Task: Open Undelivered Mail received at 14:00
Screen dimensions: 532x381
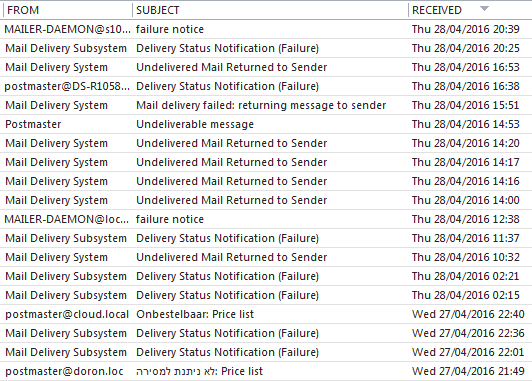Action: (x=266, y=200)
